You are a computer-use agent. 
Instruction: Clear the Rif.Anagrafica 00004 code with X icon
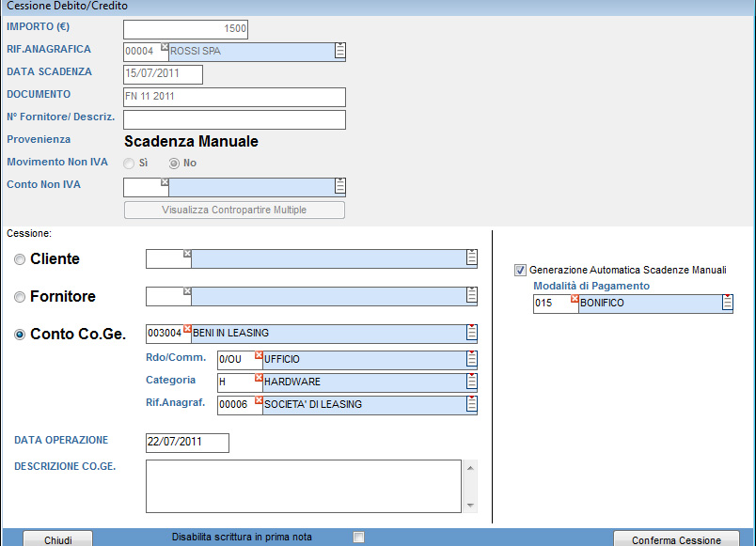pyautogui.click(x=165, y=46)
